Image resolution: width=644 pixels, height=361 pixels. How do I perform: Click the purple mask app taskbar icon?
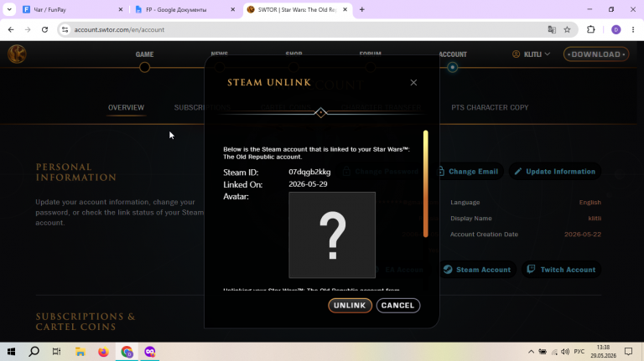point(150,352)
